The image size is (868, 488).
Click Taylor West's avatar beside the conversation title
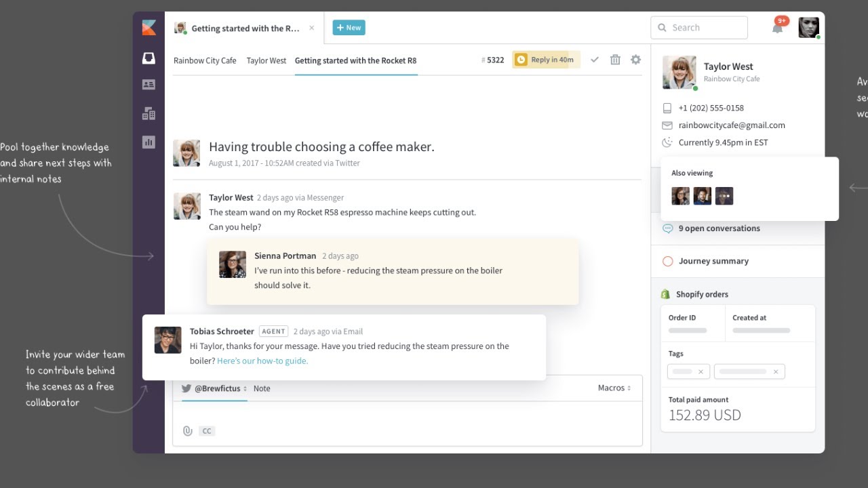(x=186, y=153)
